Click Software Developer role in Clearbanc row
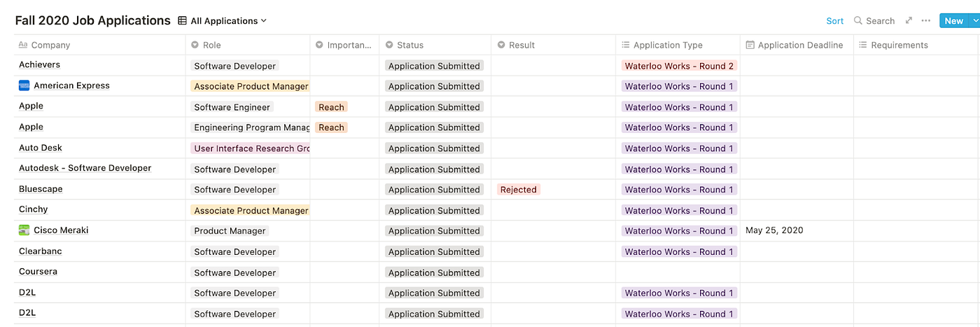Viewport: 980px width, 327px height. click(x=235, y=251)
